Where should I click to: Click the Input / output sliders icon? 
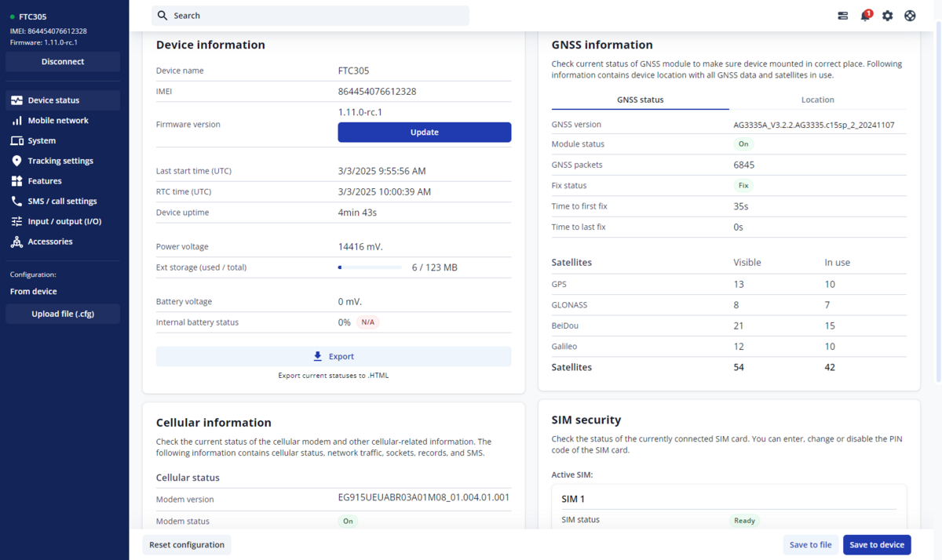tap(17, 221)
